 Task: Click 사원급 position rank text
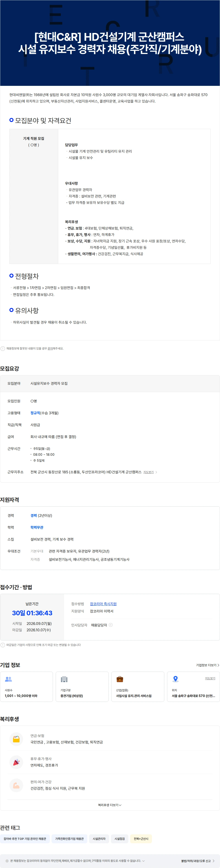tap(35, 425)
